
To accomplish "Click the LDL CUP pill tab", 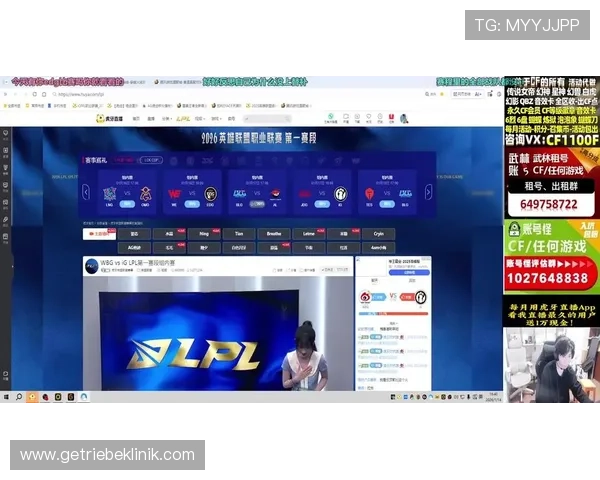I will coord(151,160).
